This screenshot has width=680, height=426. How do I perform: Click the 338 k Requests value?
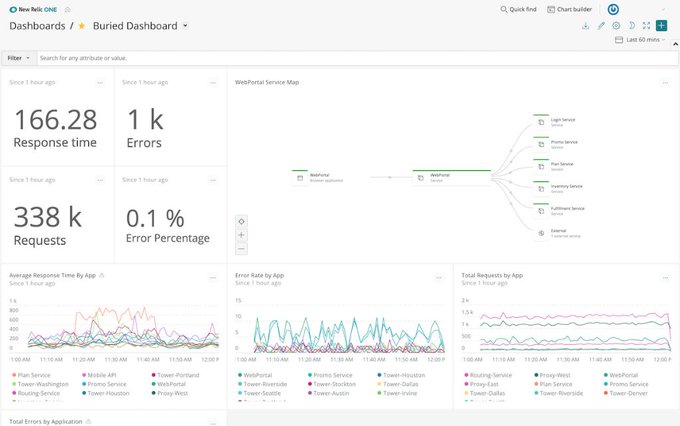[x=48, y=217]
